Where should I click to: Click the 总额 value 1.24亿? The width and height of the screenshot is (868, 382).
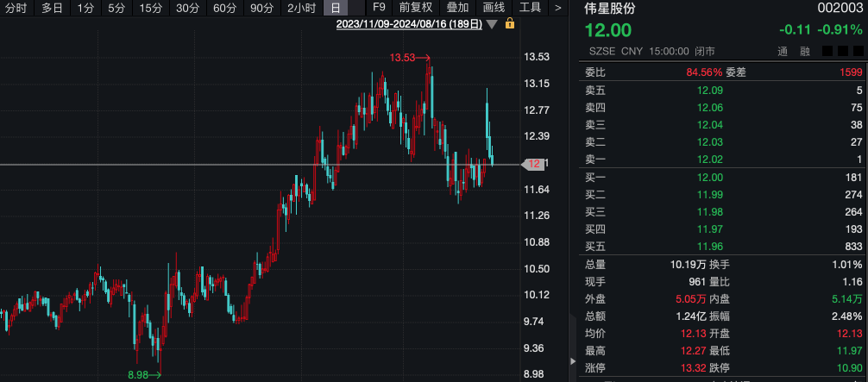pyautogui.click(x=691, y=316)
